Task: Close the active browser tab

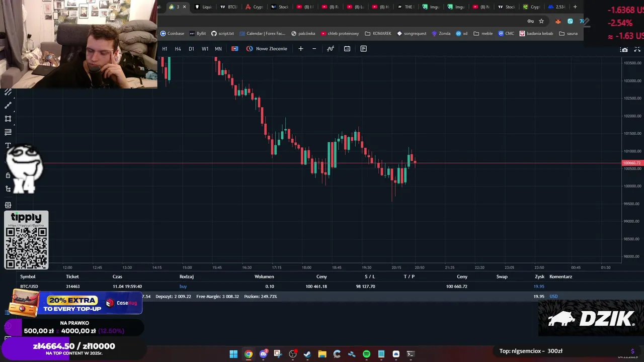Action: click(184, 7)
